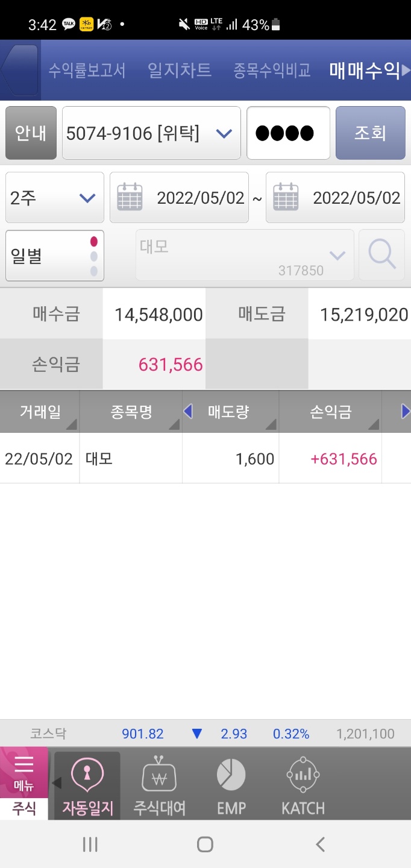The height and width of the screenshot is (868, 411).
Task: Switch to 일지차트 tab
Action: pos(180,70)
